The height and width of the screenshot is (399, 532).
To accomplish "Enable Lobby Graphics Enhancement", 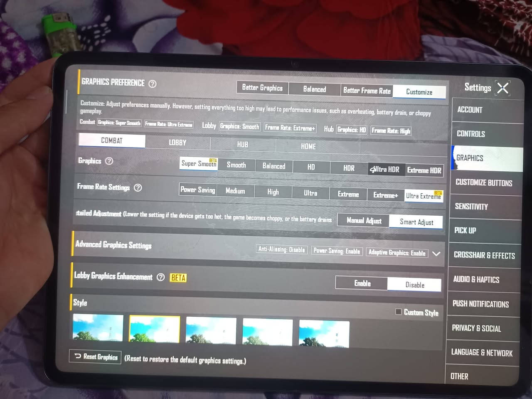I will pyautogui.click(x=362, y=283).
